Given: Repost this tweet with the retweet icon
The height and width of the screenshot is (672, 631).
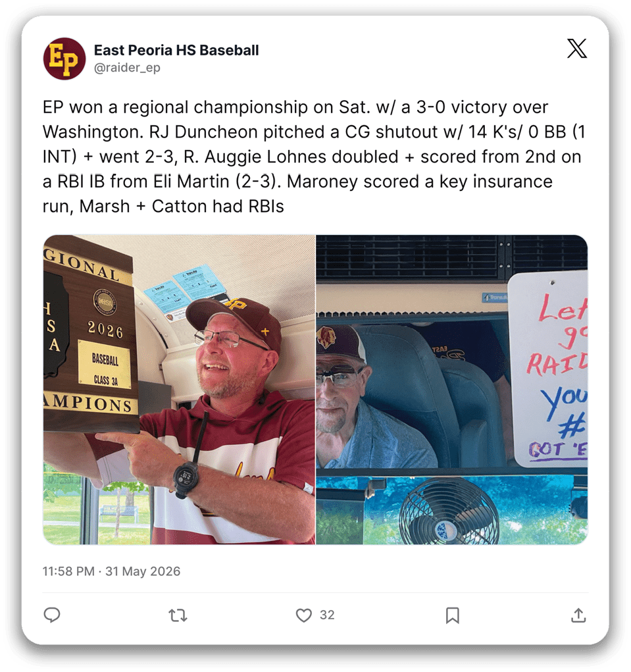Looking at the screenshot, I should [178, 615].
